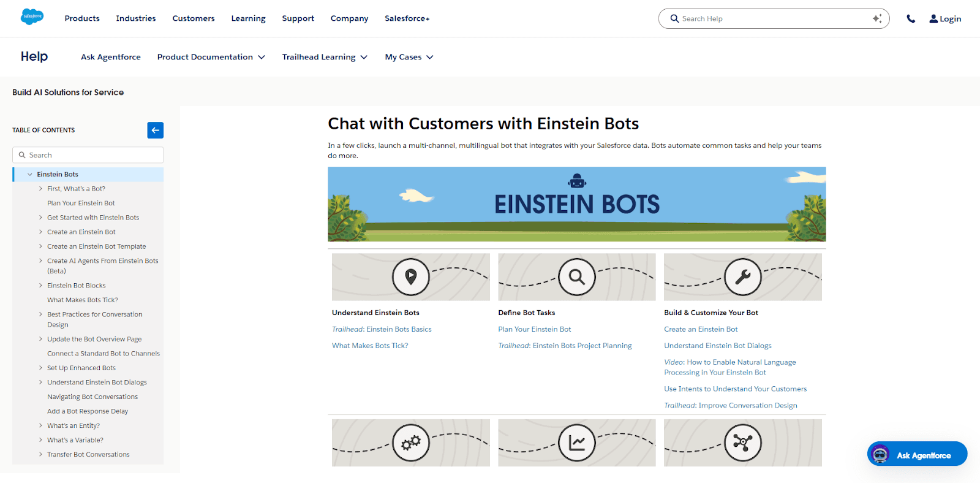This screenshot has height=483, width=980.
Task: Expand Einstein Bot Blocks chevron
Action: click(40, 286)
